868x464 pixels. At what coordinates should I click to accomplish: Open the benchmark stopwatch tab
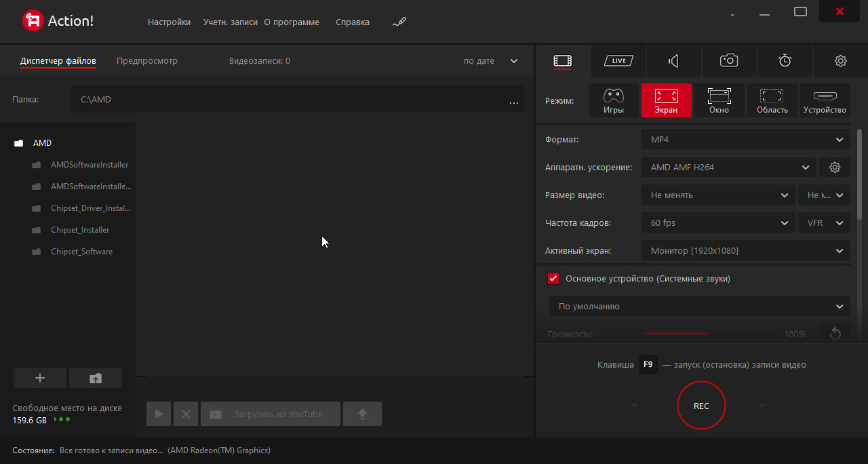(785, 61)
